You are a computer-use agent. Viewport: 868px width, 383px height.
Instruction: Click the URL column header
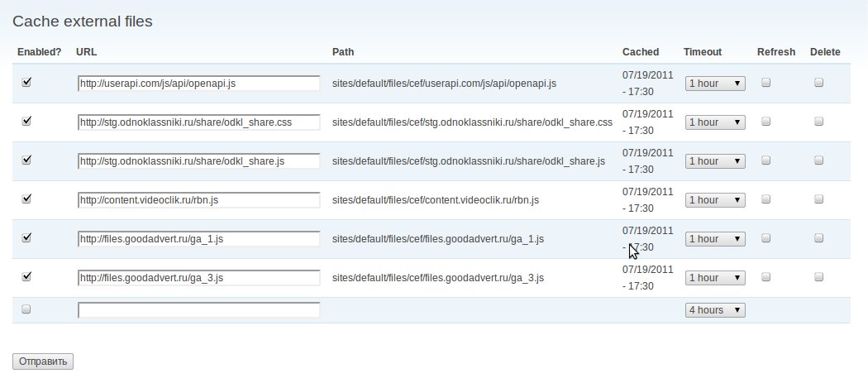click(86, 52)
